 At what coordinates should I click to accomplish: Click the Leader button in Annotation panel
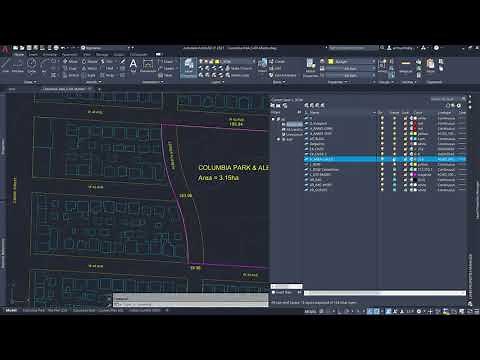click(167, 68)
